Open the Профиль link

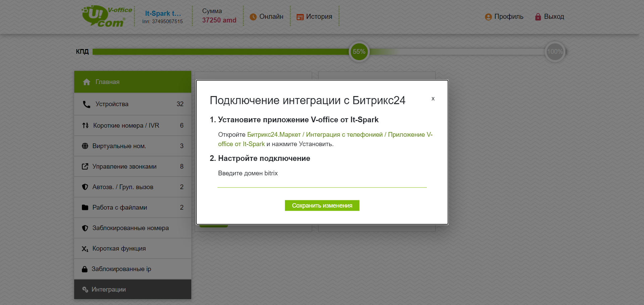click(x=504, y=16)
